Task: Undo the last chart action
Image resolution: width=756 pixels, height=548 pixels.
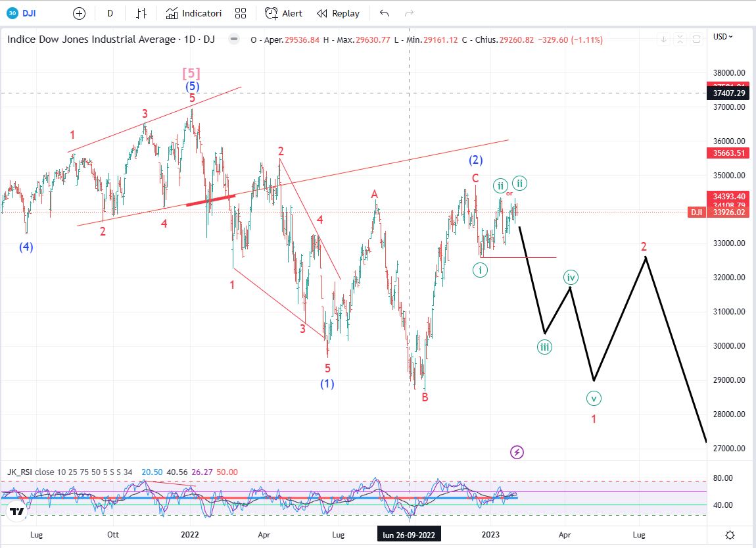Action: (x=384, y=14)
